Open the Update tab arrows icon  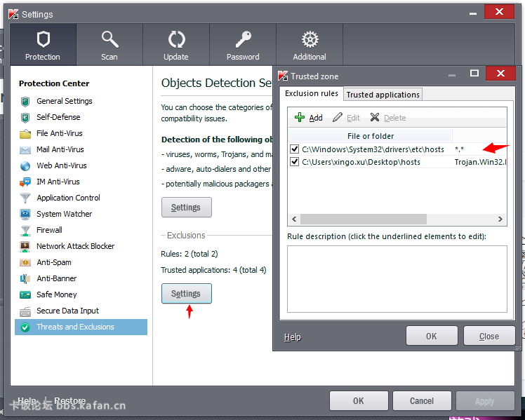pyautogui.click(x=176, y=39)
